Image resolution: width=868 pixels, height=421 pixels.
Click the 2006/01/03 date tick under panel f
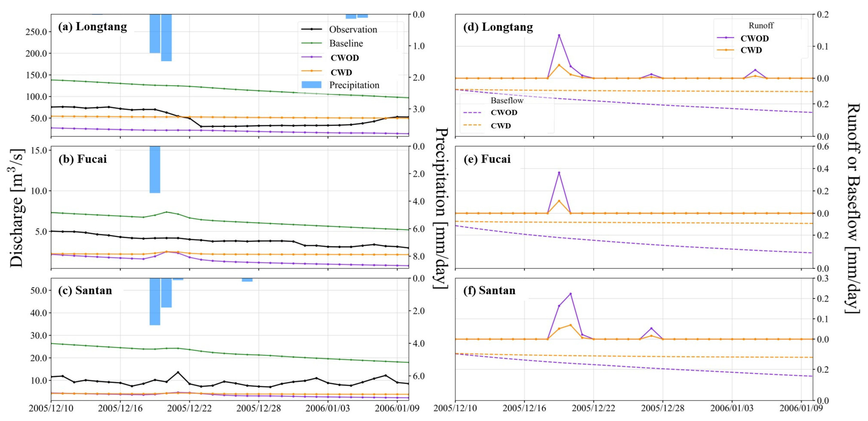tap(732, 408)
